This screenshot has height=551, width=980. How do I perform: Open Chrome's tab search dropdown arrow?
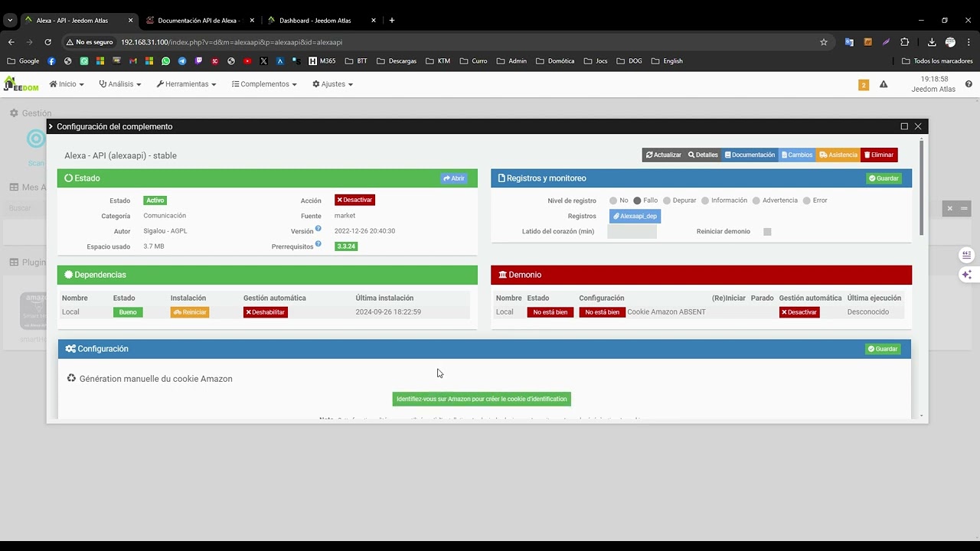tap(10, 20)
